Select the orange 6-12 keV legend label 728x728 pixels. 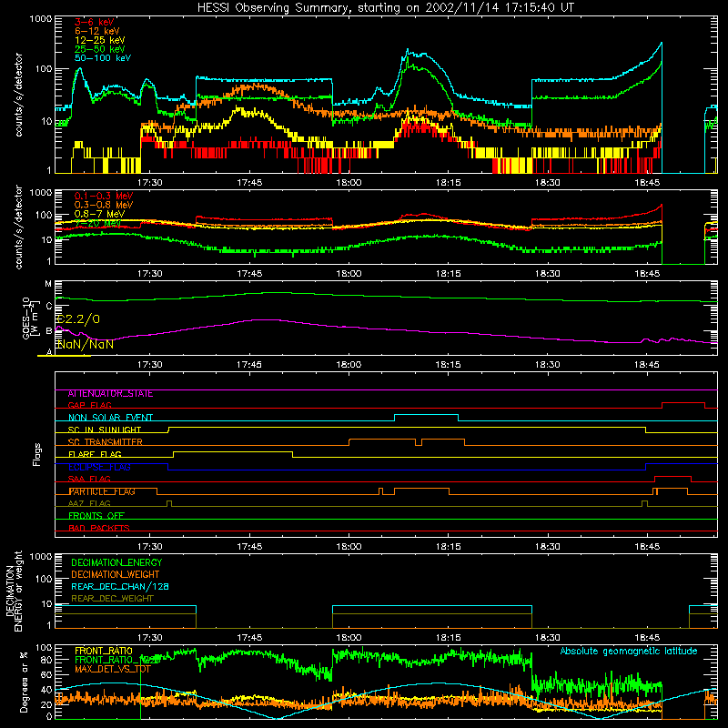tap(97, 31)
